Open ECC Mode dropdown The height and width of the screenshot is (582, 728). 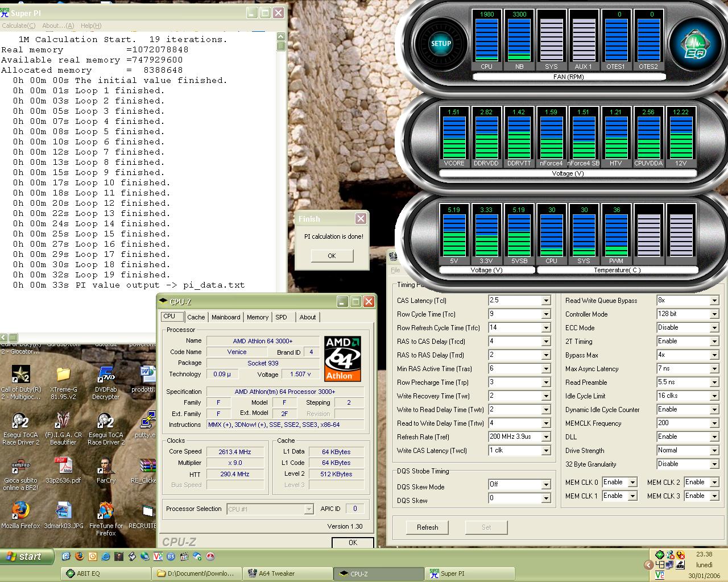coord(714,328)
